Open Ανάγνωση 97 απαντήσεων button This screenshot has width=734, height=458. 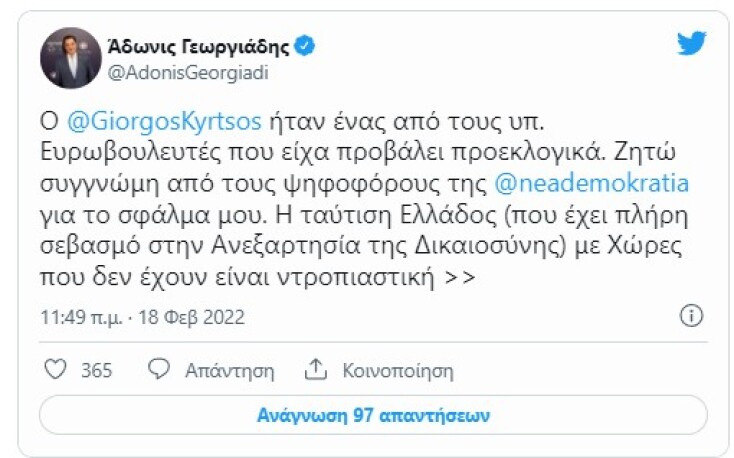[x=373, y=414]
